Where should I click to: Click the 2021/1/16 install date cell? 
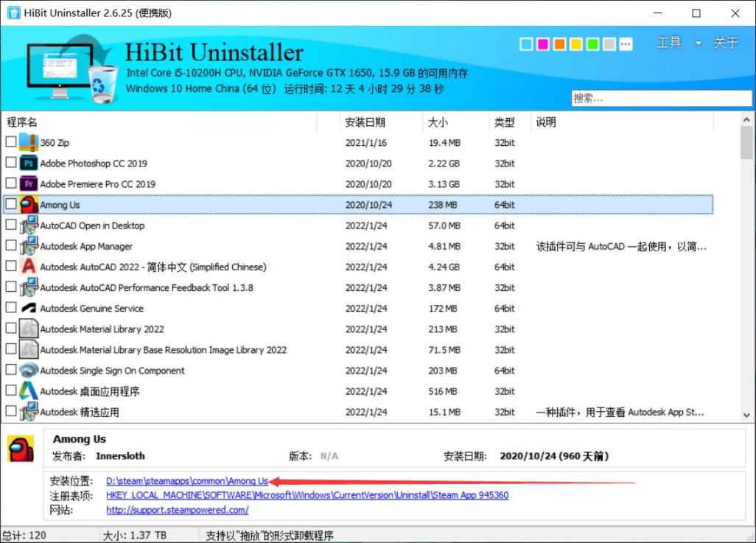(366, 142)
